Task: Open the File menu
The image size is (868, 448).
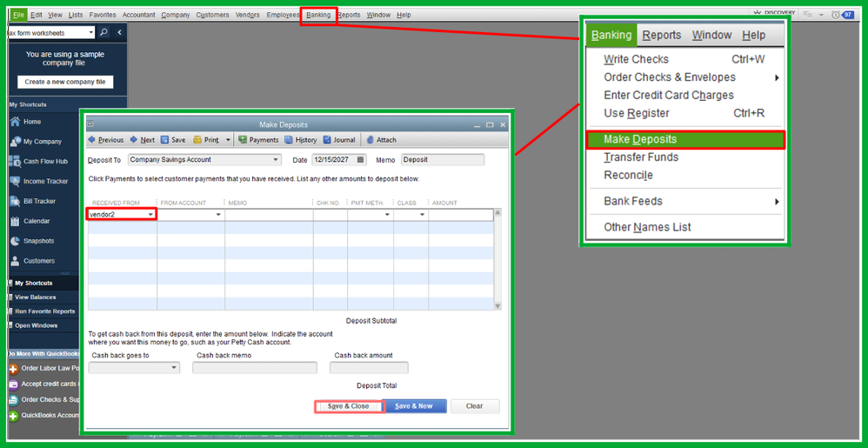Action: tap(19, 15)
